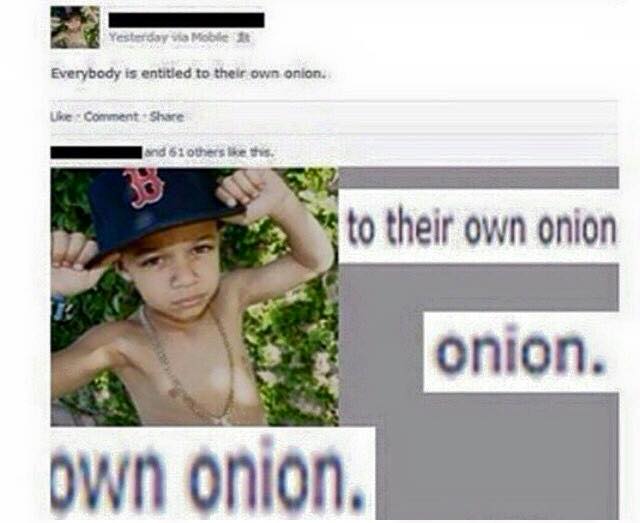The height and width of the screenshot is (523, 640).
Task: Click the gray block beneath 'onion.' panel
Action: tap(497, 456)
